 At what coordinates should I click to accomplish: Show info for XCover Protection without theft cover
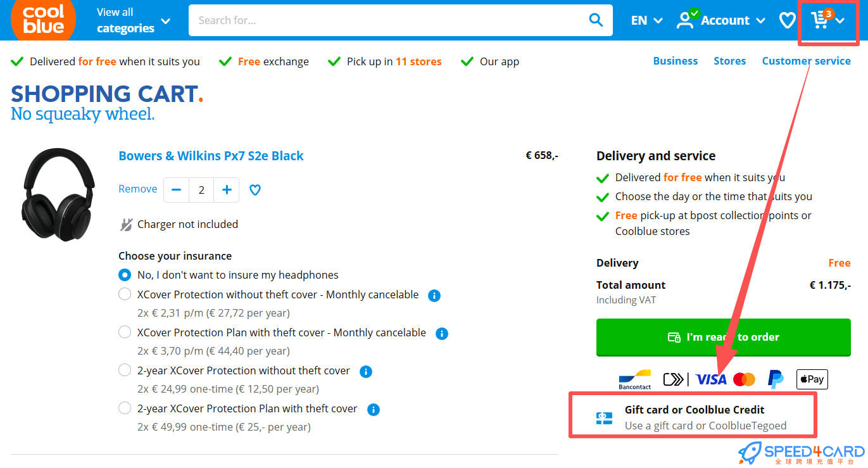click(x=434, y=295)
